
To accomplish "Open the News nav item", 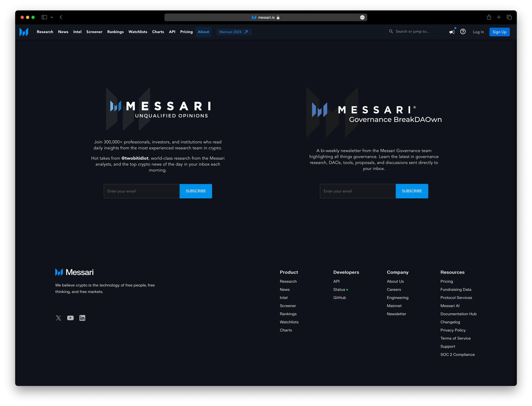I will (63, 32).
